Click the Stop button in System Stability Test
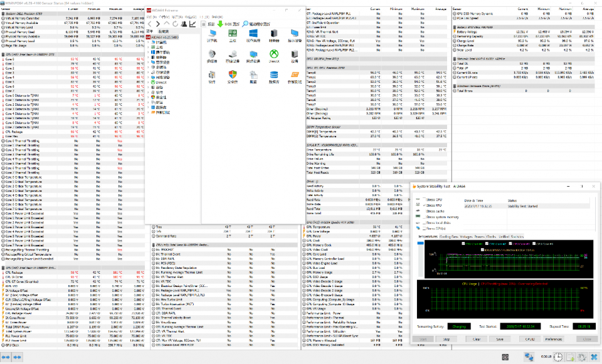The image size is (602, 364). pyautogui.click(x=446, y=339)
